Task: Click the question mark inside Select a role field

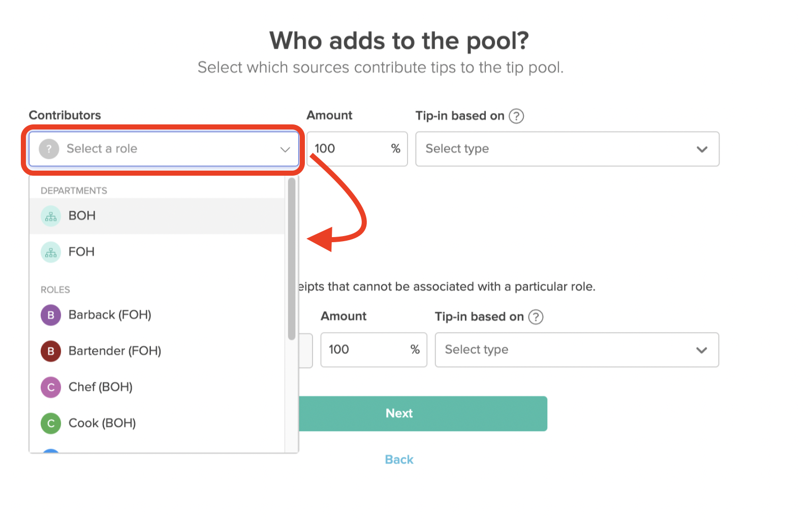Action: point(48,149)
